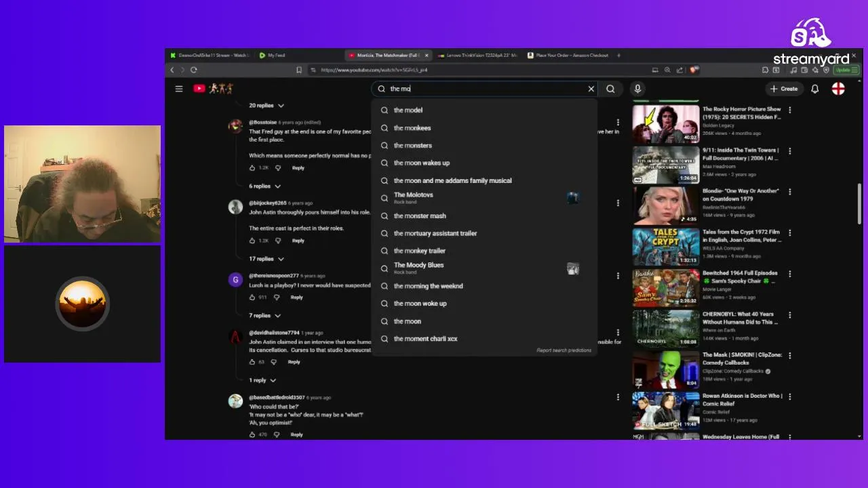Open more options for Rowan Atkinson video
Viewport: 868px width, 488px height.
click(x=789, y=396)
